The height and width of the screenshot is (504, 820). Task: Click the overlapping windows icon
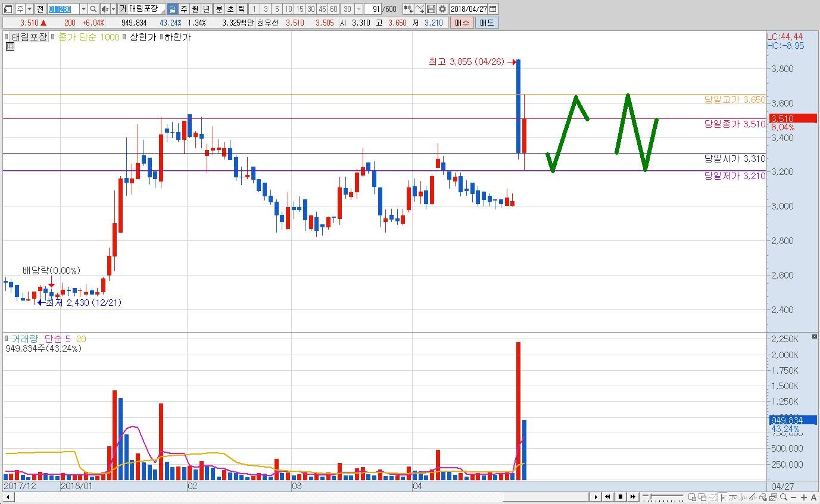[702, 497]
